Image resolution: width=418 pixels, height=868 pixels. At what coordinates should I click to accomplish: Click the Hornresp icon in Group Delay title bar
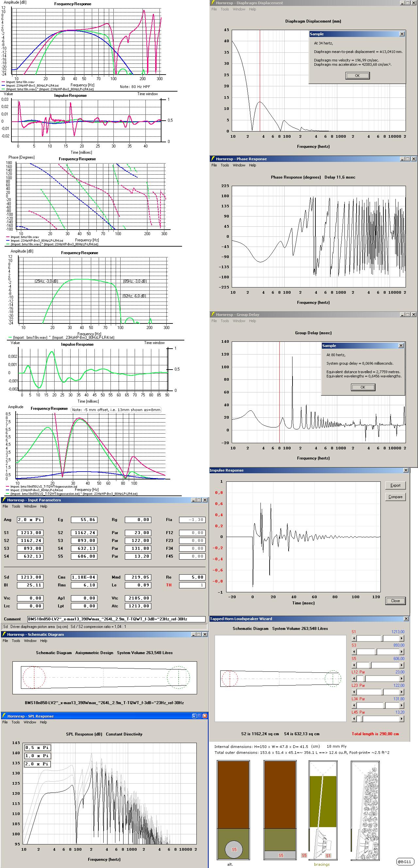click(212, 314)
